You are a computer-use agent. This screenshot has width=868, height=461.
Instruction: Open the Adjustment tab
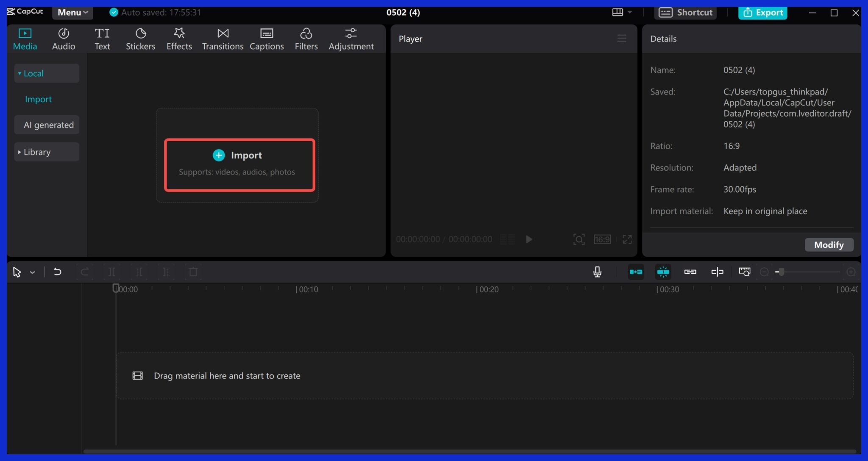point(351,39)
